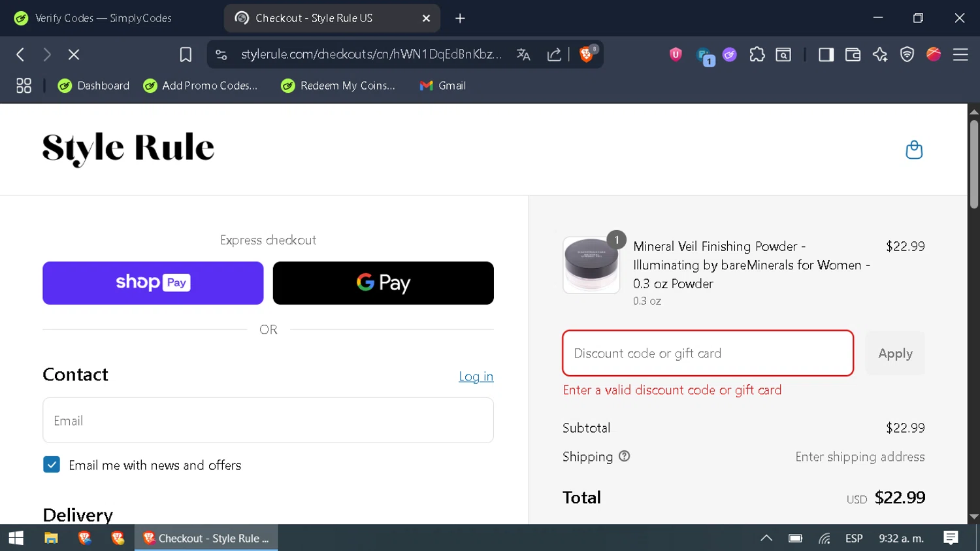Toggle the browser sidebar panel

pos(826,55)
